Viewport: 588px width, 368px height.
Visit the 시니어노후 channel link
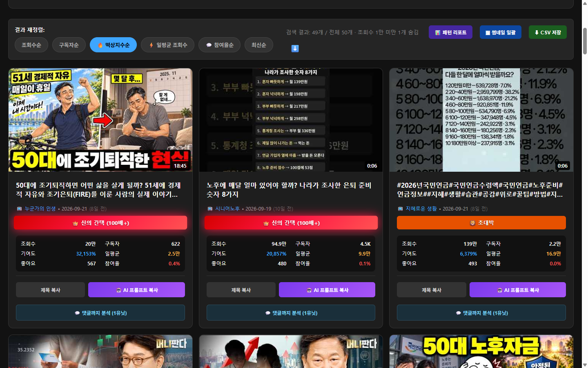pos(227,209)
